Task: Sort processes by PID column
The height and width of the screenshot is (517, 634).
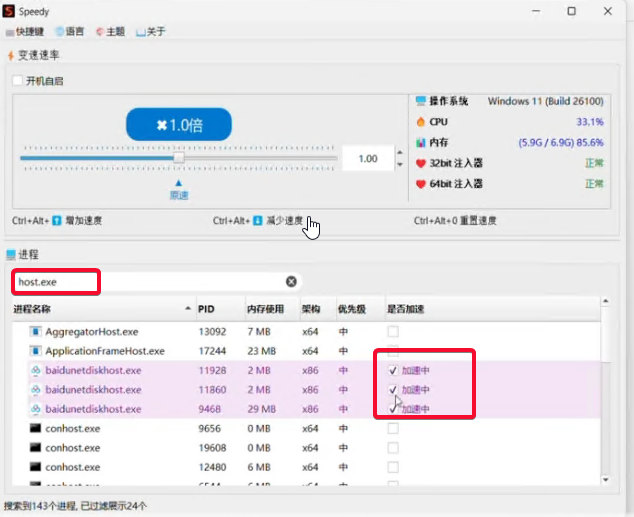Action: [207, 309]
